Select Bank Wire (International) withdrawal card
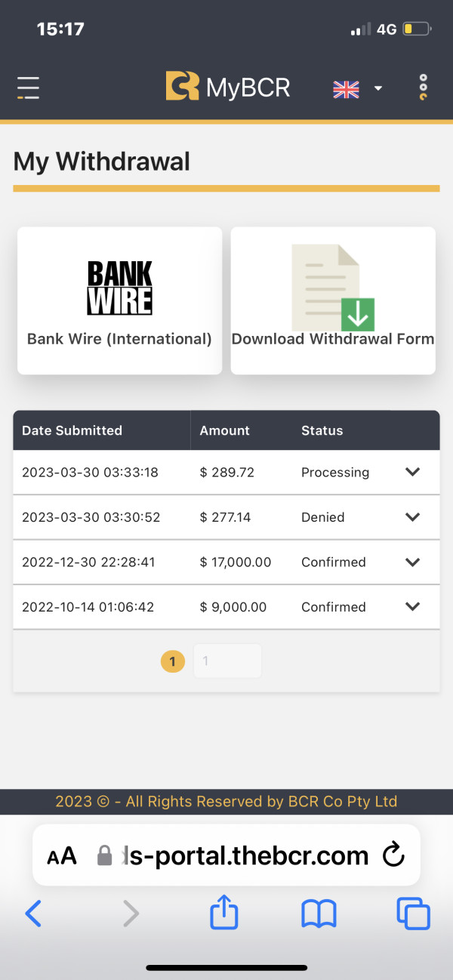The height and width of the screenshot is (980, 453). (x=119, y=300)
